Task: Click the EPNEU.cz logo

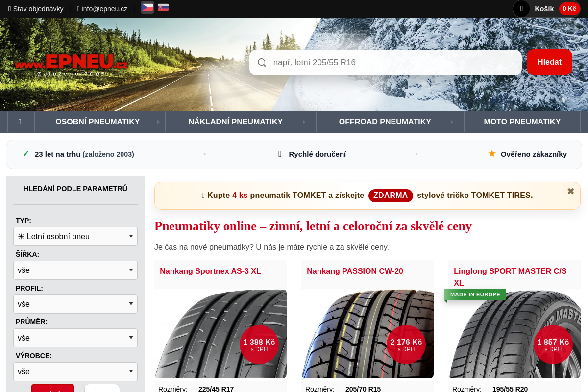Action: click(72, 64)
